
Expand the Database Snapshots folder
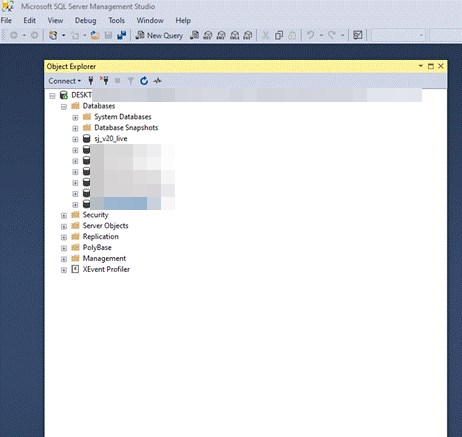75,129
